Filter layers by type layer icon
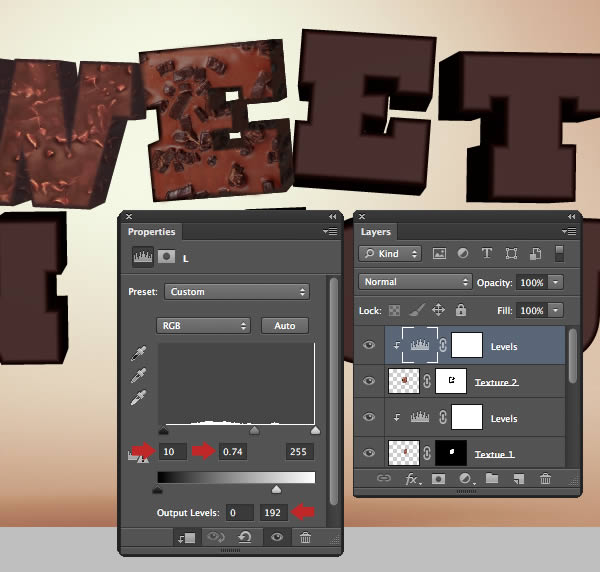The width and height of the screenshot is (600, 572). coord(487,253)
